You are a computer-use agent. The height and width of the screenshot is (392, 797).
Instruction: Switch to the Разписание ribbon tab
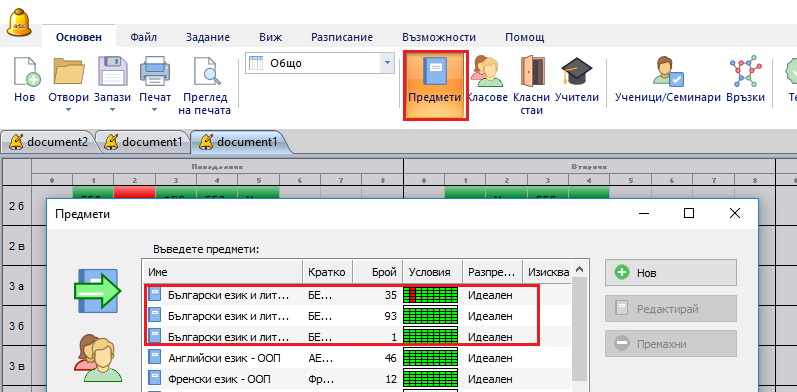tap(342, 37)
